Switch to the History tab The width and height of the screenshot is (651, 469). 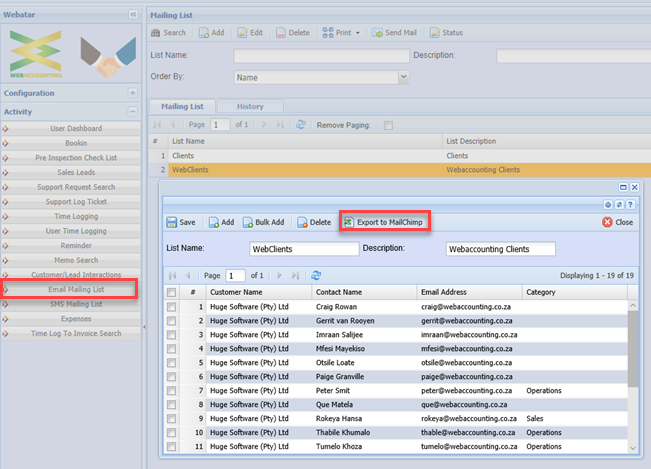(249, 106)
